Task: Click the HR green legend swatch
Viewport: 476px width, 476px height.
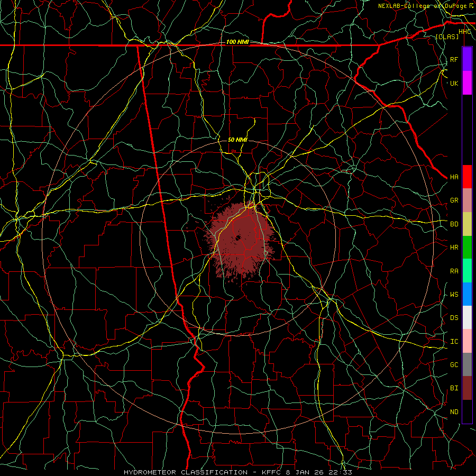Action: click(x=467, y=247)
